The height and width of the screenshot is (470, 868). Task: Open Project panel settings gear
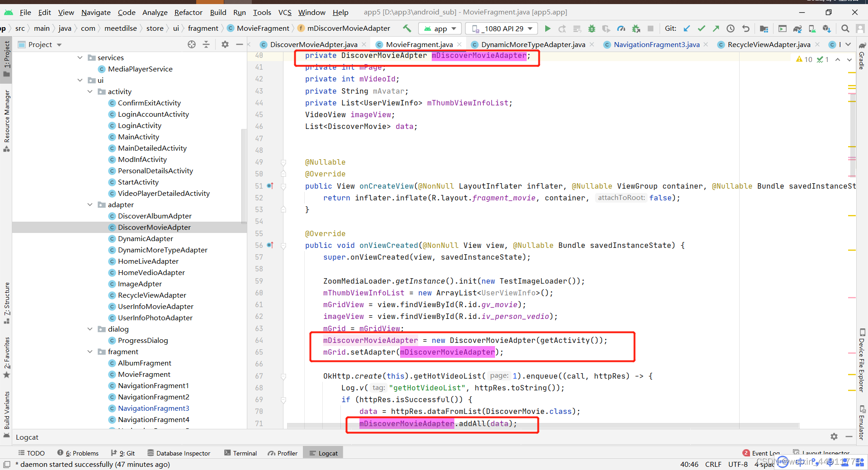pos(225,44)
